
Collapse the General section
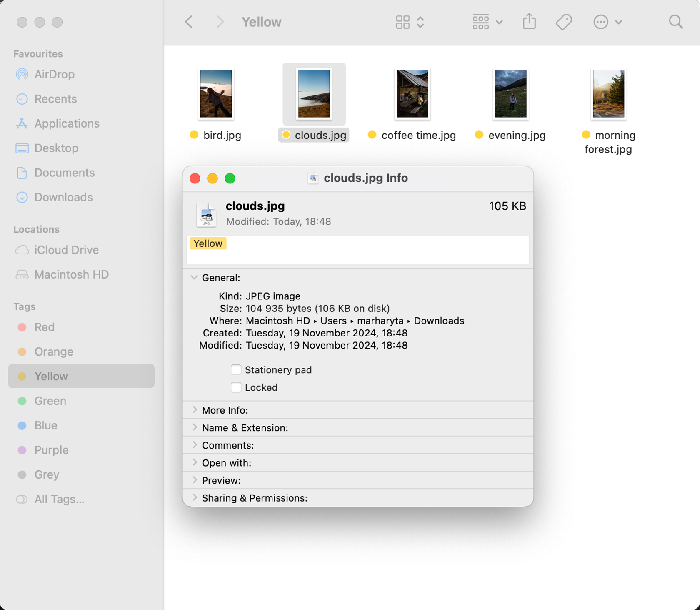click(x=193, y=277)
